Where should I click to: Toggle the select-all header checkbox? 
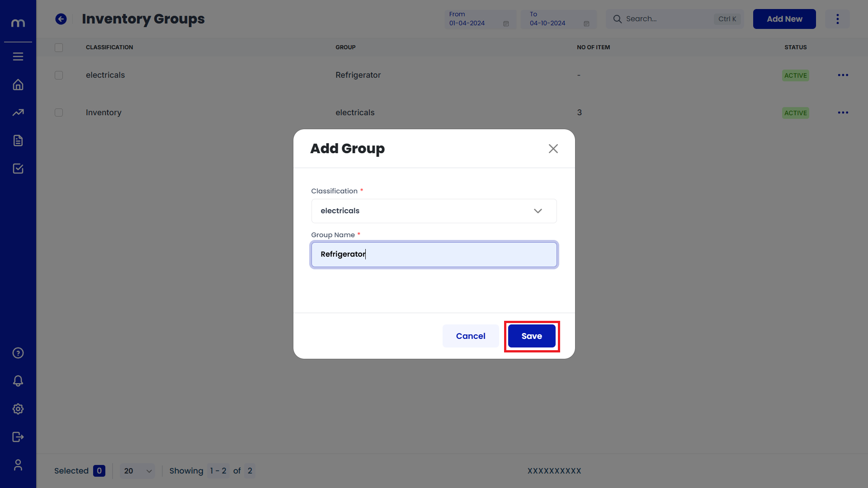(x=59, y=47)
